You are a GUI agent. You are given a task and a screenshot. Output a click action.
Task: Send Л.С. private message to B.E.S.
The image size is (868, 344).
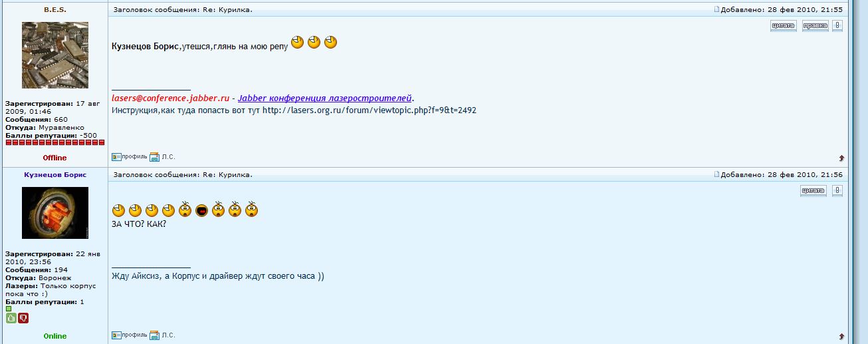162,157
